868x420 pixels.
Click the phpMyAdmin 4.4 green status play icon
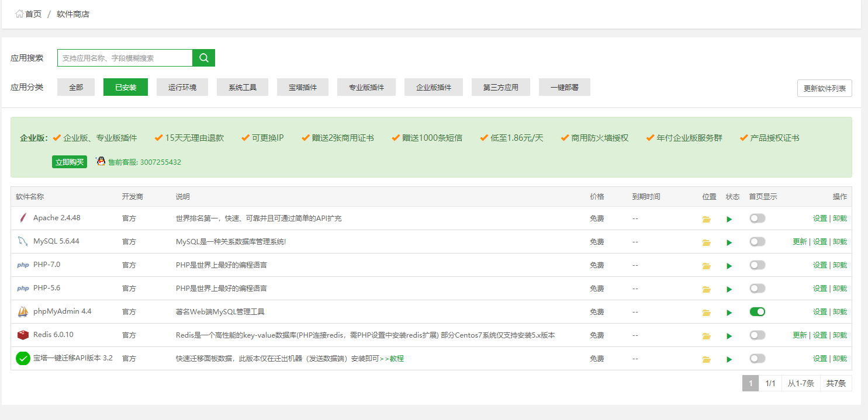(x=729, y=313)
